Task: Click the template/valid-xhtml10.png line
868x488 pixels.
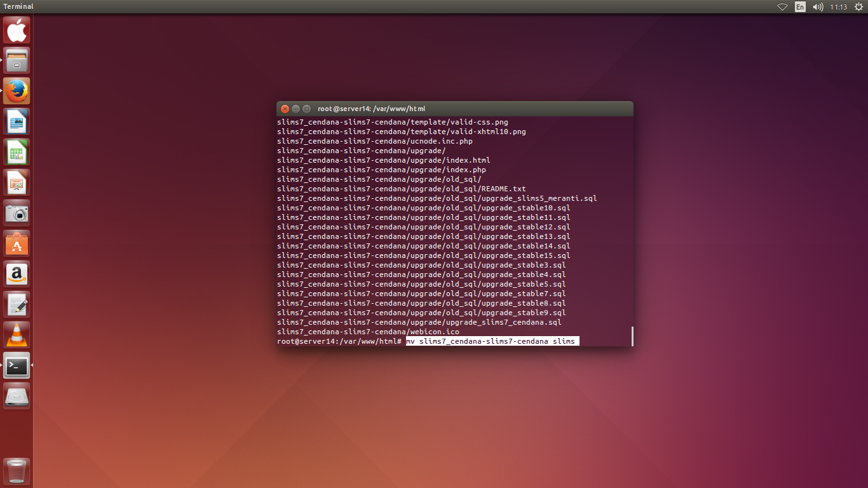Action: pos(402,132)
